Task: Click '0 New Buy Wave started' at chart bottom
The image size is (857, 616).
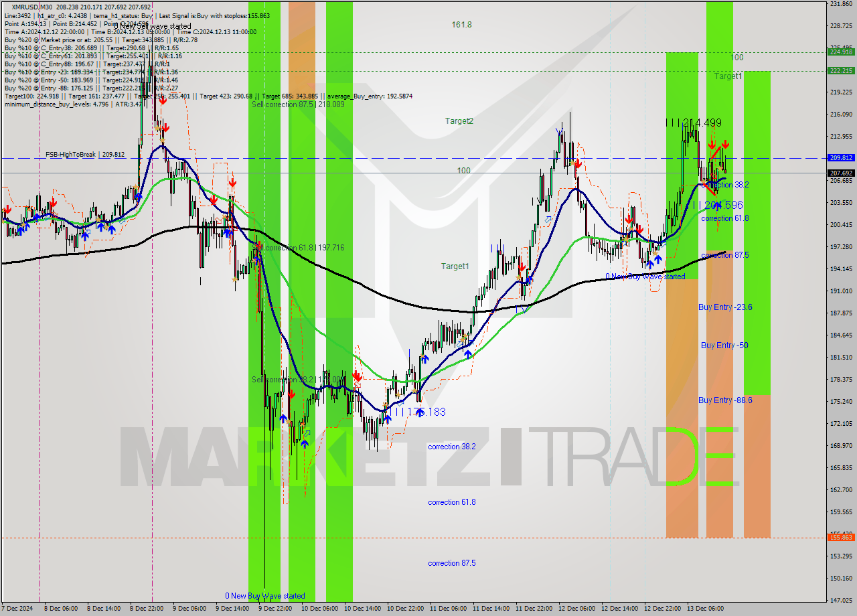Action: point(265,596)
